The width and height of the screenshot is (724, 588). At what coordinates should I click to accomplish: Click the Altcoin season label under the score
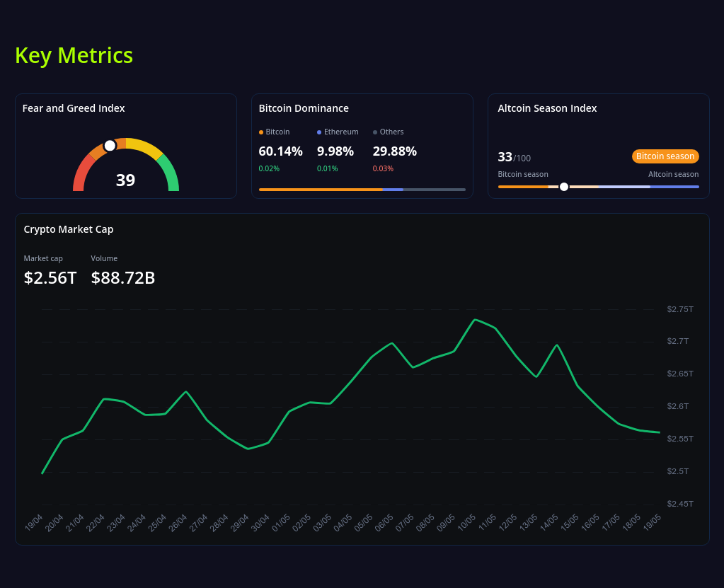point(673,174)
